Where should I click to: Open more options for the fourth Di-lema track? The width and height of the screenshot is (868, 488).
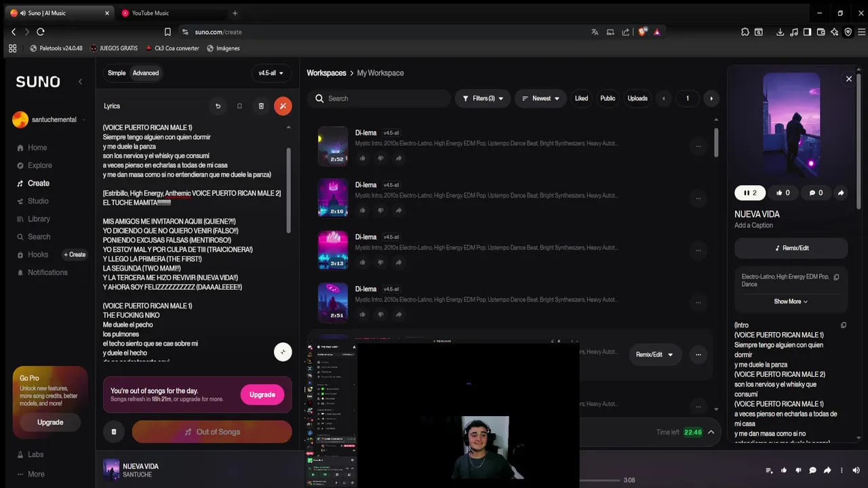pos(698,302)
